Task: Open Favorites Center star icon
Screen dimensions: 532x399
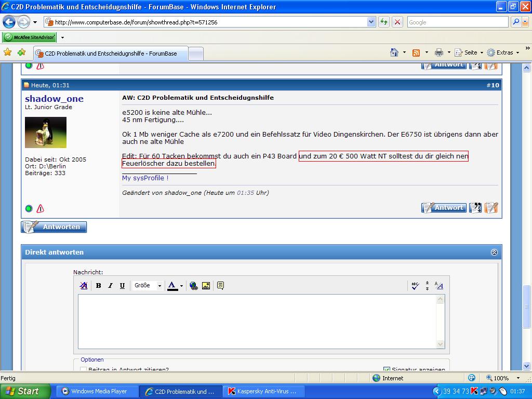Action: 7,52
